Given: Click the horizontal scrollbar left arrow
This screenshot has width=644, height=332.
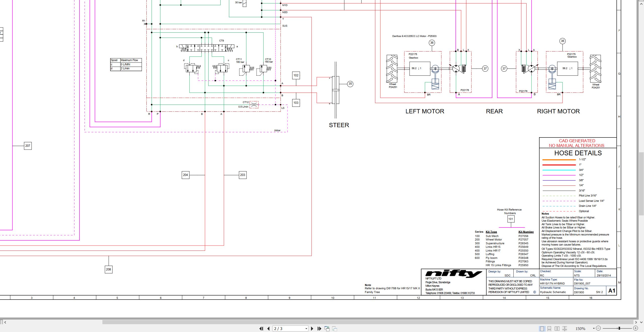Looking at the screenshot, I should tap(5, 322).
